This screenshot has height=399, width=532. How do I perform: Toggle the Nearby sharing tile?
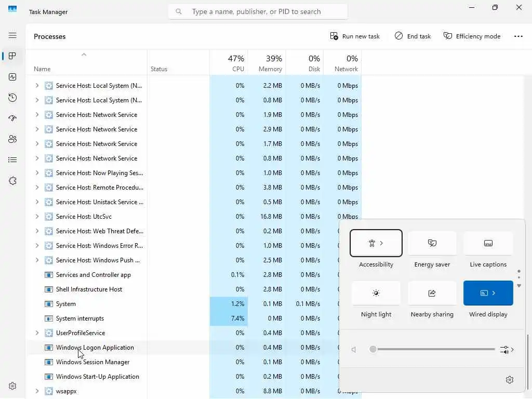[x=432, y=293]
